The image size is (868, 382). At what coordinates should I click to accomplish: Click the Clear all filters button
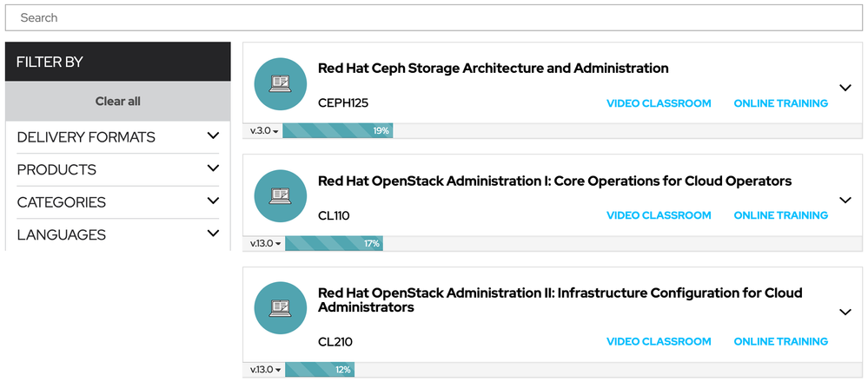[117, 102]
